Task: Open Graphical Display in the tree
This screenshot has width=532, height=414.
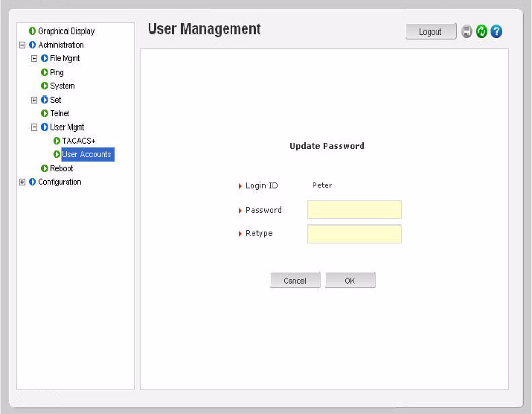Action: pyautogui.click(x=66, y=31)
